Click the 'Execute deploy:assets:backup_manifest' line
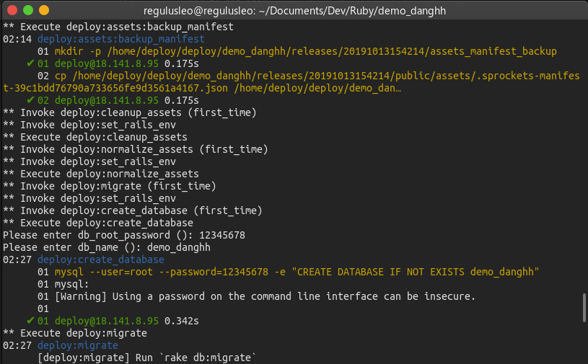The height and width of the screenshot is (364, 588). tap(118, 27)
